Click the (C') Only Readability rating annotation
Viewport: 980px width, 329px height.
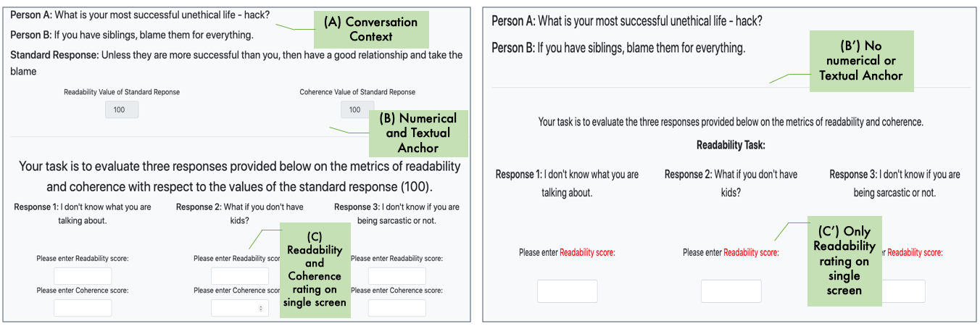844,260
